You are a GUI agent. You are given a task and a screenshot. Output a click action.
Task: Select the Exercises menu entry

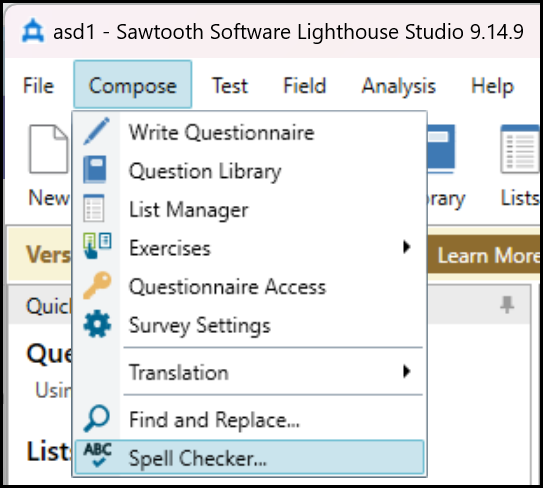click(x=249, y=248)
